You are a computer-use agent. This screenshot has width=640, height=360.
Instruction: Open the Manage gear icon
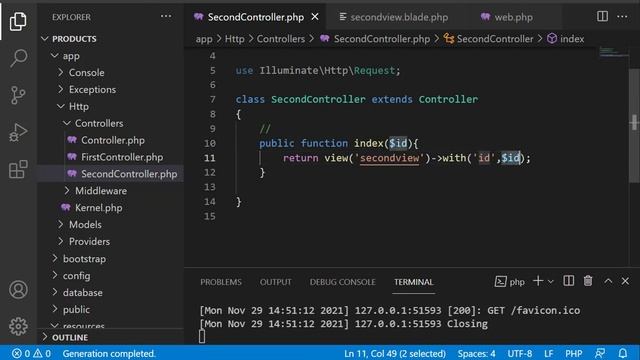coord(18,326)
